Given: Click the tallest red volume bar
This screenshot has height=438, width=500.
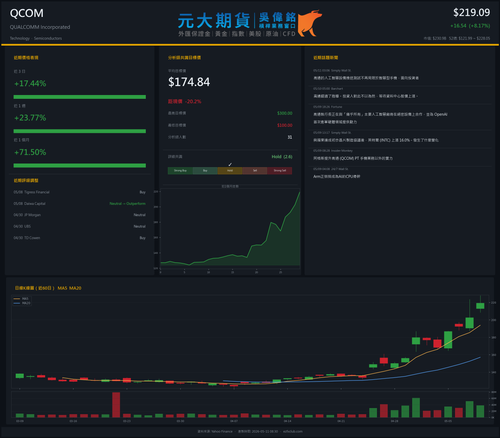Looking at the screenshot, I should 116,405.
